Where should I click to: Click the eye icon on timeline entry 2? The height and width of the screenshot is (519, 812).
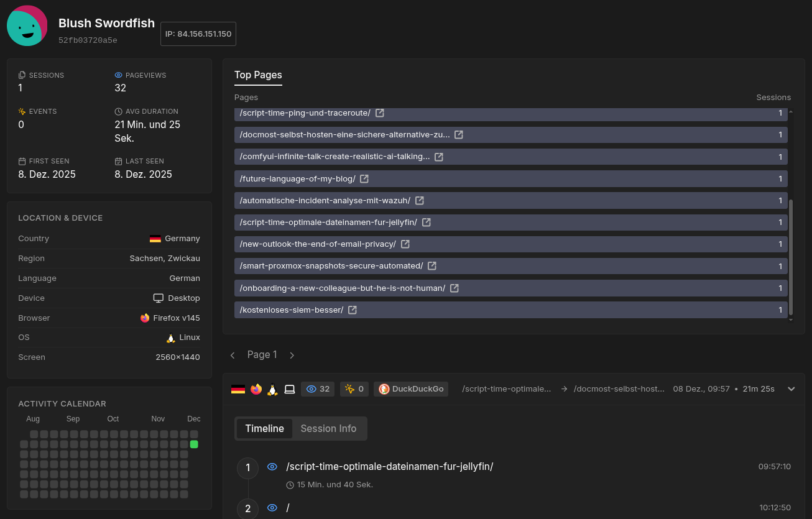point(272,508)
